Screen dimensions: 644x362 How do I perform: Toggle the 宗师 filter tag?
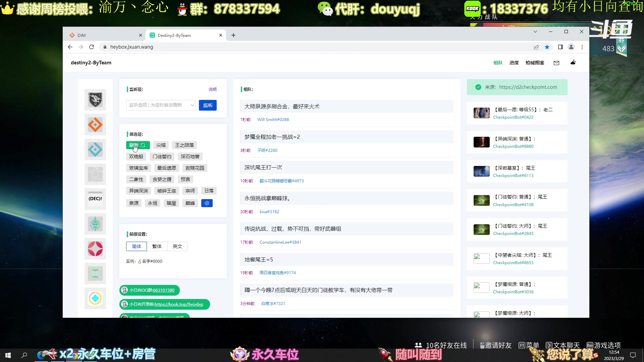tap(190, 191)
